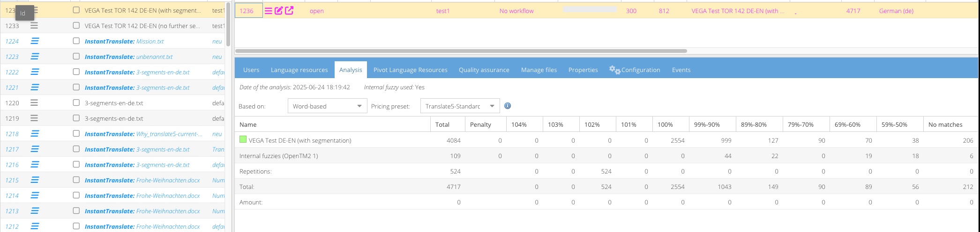
Task: Tick the checkbox for project 1233
Action: 76,26
